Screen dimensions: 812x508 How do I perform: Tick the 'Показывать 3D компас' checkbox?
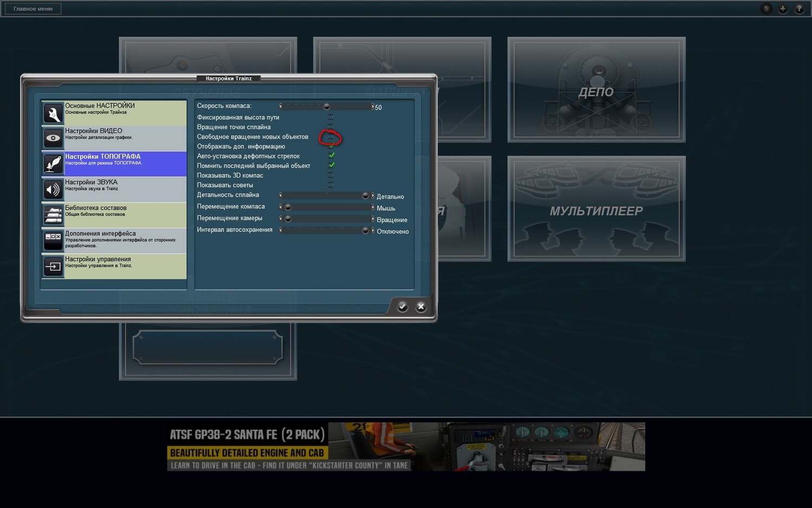pyautogui.click(x=330, y=175)
